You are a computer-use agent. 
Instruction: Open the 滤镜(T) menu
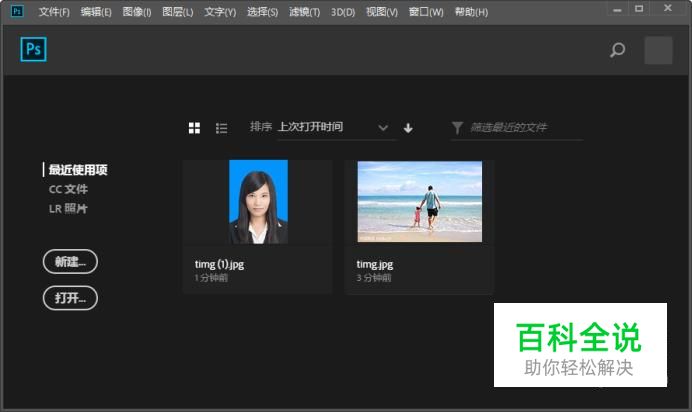click(x=305, y=12)
